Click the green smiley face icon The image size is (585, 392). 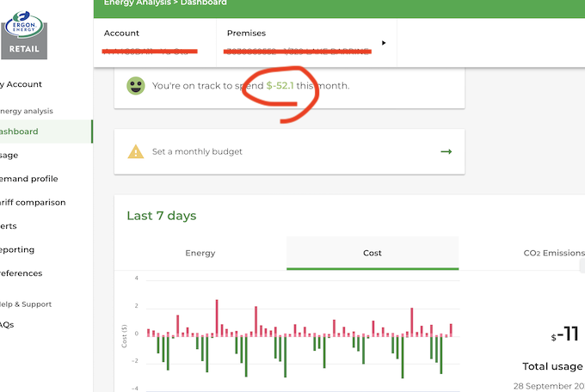click(136, 86)
